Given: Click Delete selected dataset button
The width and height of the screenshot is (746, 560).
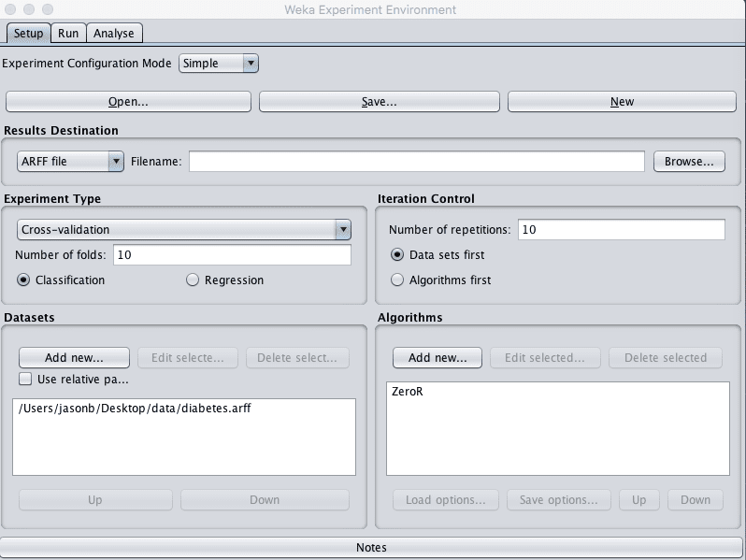Looking at the screenshot, I should point(297,358).
